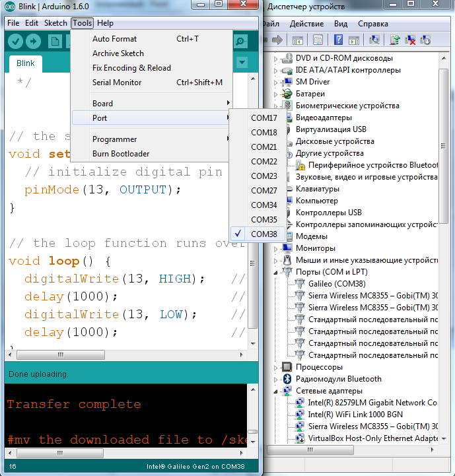The width and height of the screenshot is (455, 476).
Task: Click Fix Encoding & Reload entry
Action: [153, 68]
